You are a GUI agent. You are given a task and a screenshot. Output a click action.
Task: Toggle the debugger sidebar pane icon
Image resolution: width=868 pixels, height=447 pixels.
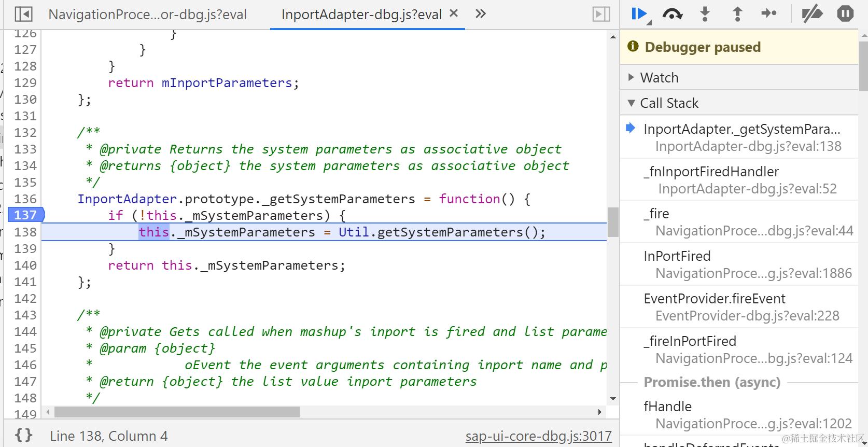(601, 14)
